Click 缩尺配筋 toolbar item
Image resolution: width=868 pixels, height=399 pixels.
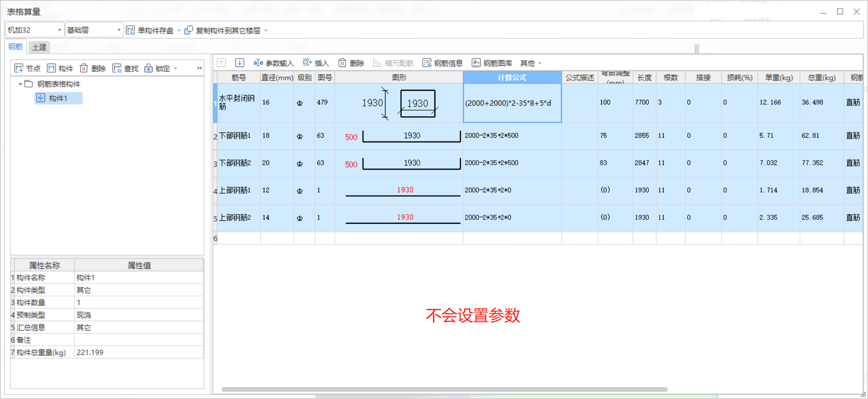point(393,63)
